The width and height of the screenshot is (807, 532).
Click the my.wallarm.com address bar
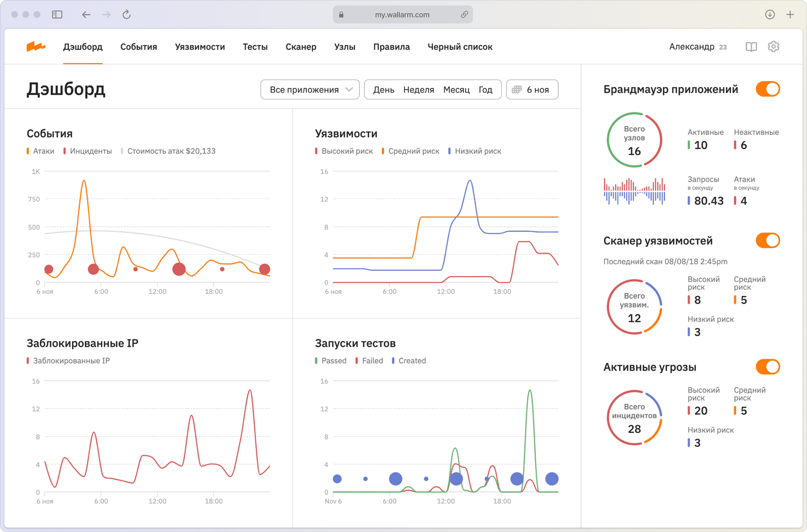tap(402, 15)
